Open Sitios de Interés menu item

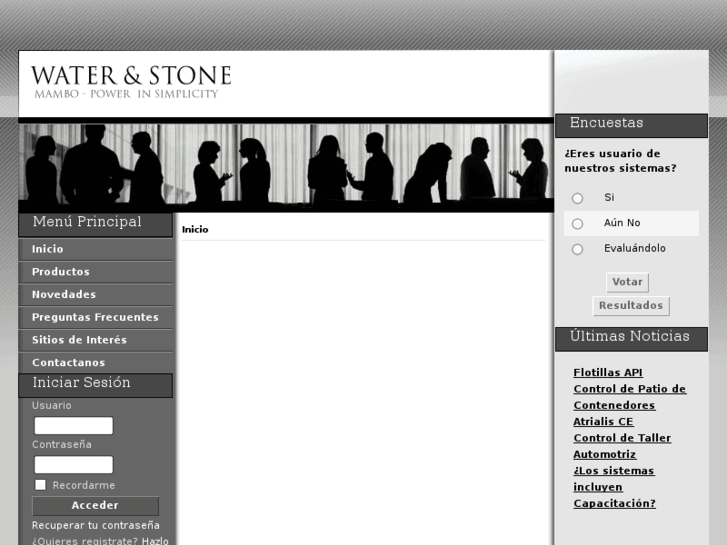point(96,340)
